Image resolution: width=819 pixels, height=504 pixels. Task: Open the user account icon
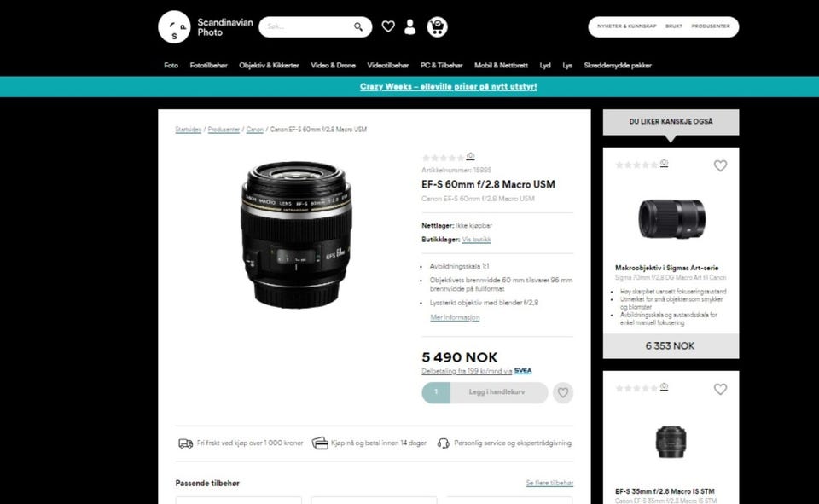[x=410, y=26]
